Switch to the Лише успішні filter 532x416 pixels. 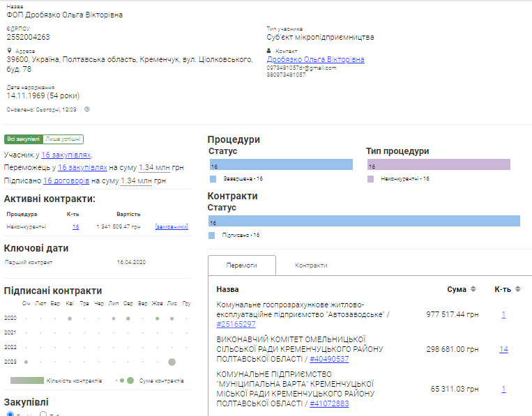click(63, 139)
